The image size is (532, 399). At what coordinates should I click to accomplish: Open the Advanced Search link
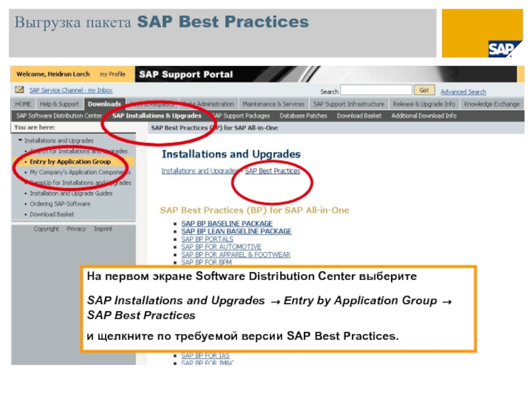point(463,92)
